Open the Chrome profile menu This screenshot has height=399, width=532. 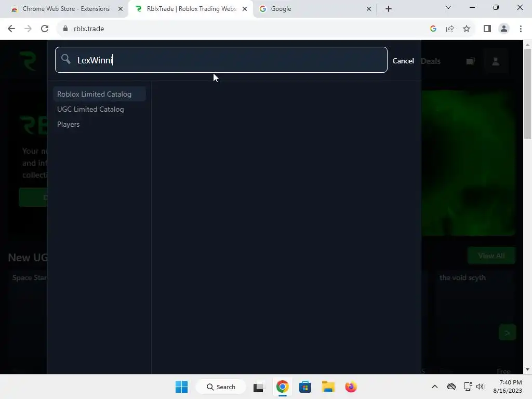pyautogui.click(x=504, y=29)
